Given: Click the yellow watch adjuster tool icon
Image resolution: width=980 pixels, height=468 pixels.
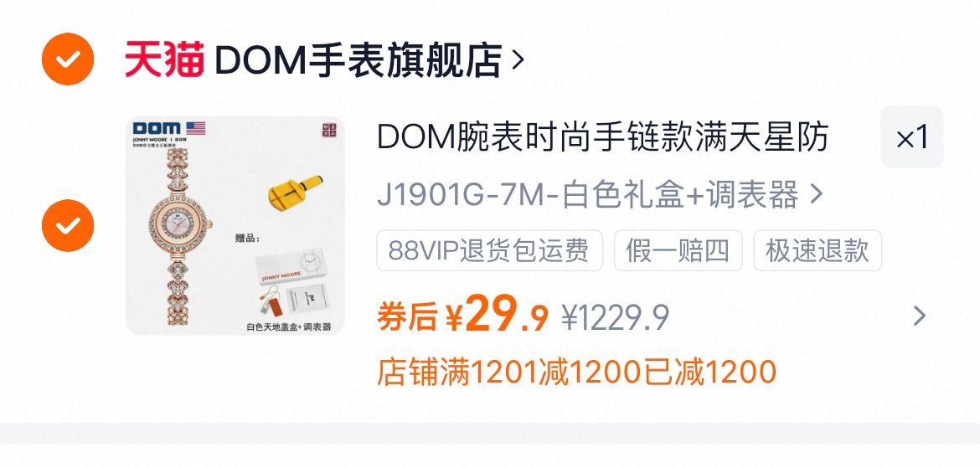Looking at the screenshot, I should pyautogui.click(x=295, y=192).
